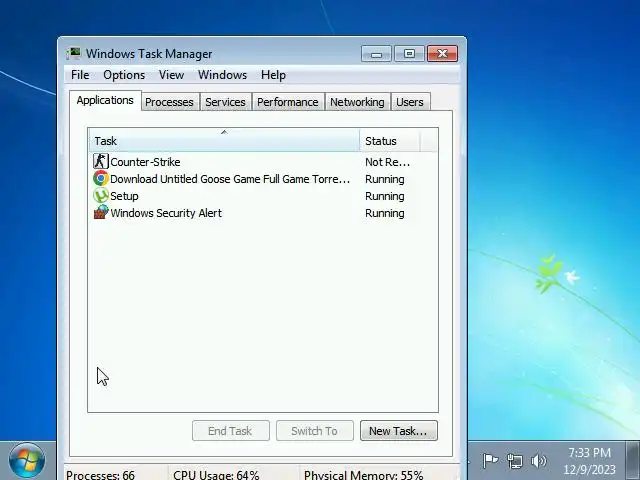640x480 pixels.
Task: Maximize the Windows Task Manager window
Action: point(409,53)
